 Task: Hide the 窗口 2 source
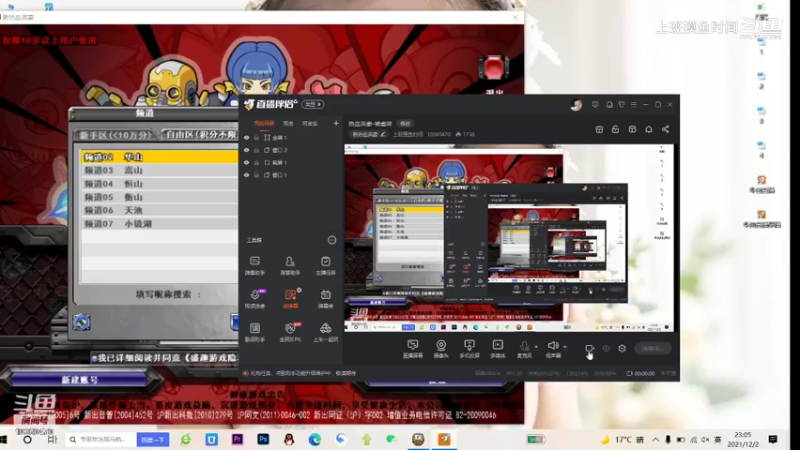[246, 150]
